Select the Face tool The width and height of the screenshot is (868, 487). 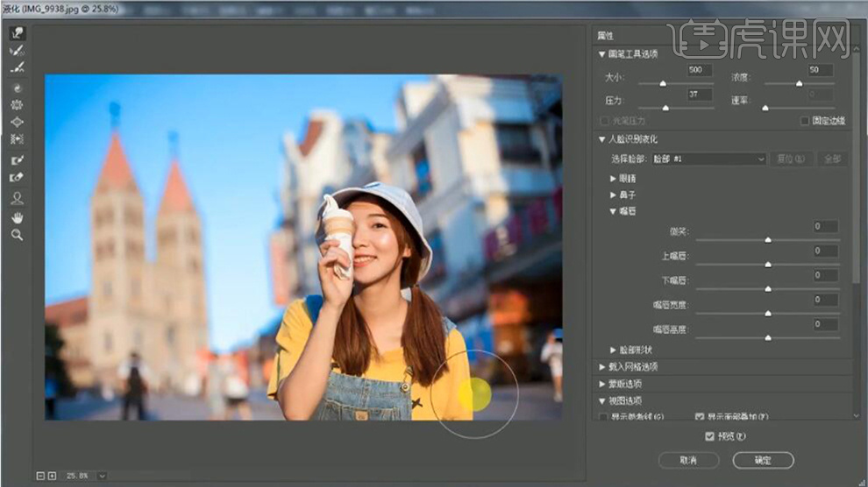17,198
